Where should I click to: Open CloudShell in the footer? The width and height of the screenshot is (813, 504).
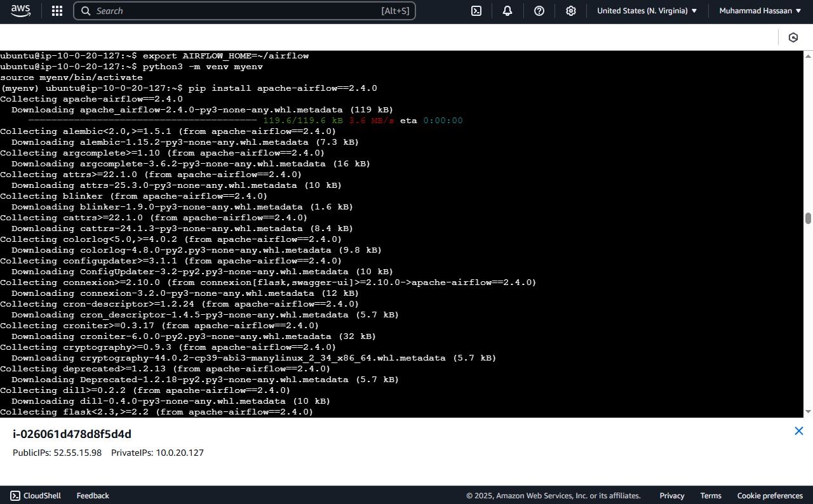(36, 496)
